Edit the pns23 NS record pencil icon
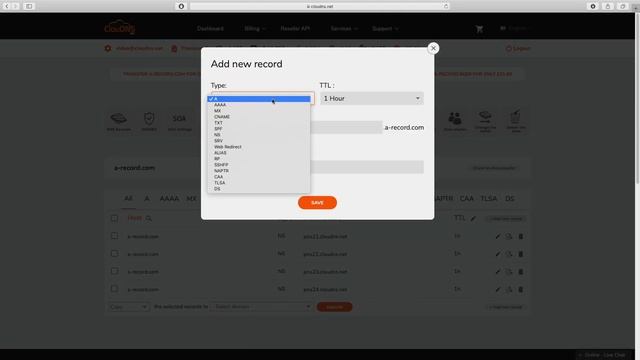 498,271
